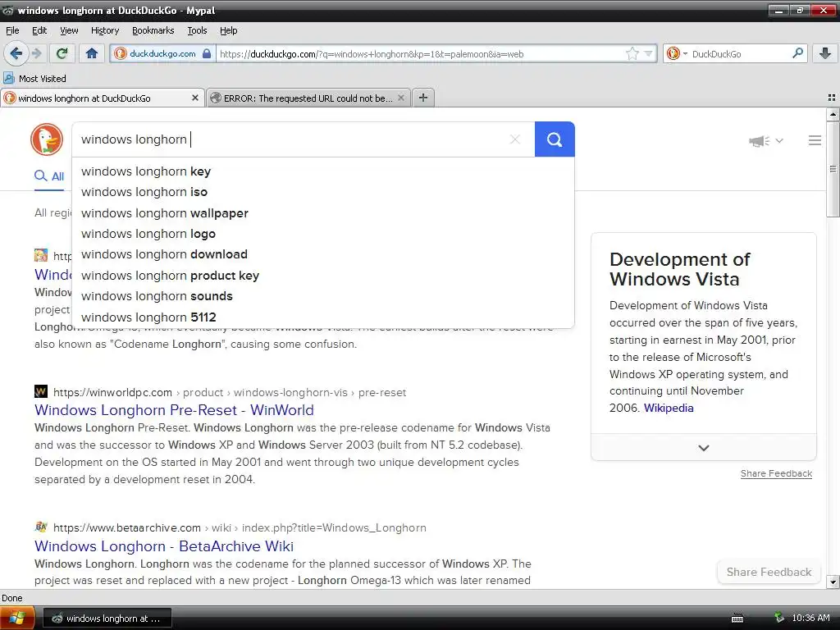Clear the search box with X
Screen dimensions: 840x630
pyautogui.click(x=515, y=139)
